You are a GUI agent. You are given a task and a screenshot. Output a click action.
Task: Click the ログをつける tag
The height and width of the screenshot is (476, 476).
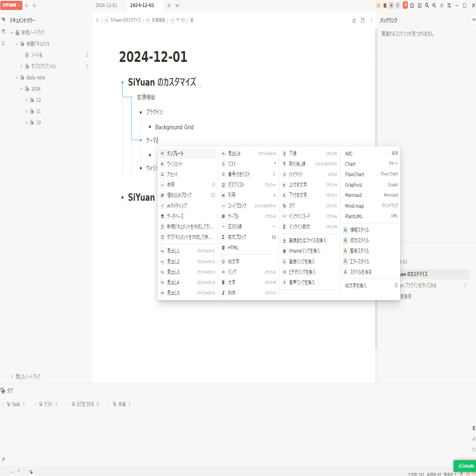[x=85, y=404]
